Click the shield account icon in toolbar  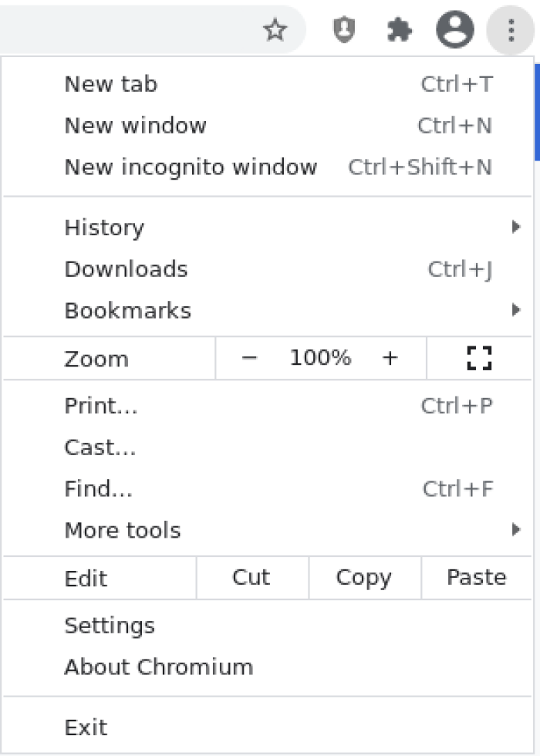[x=344, y=30]
